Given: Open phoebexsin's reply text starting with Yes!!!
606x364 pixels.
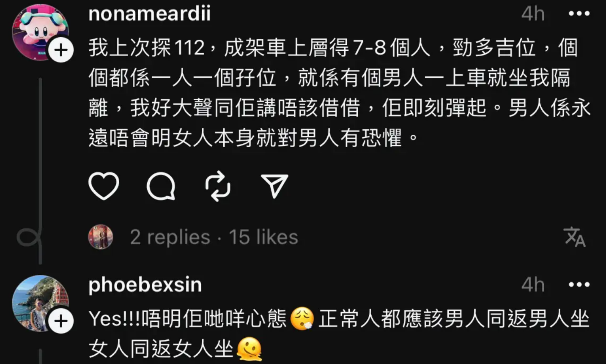Looking at the screenshot, I should click(x=339, y=334).
